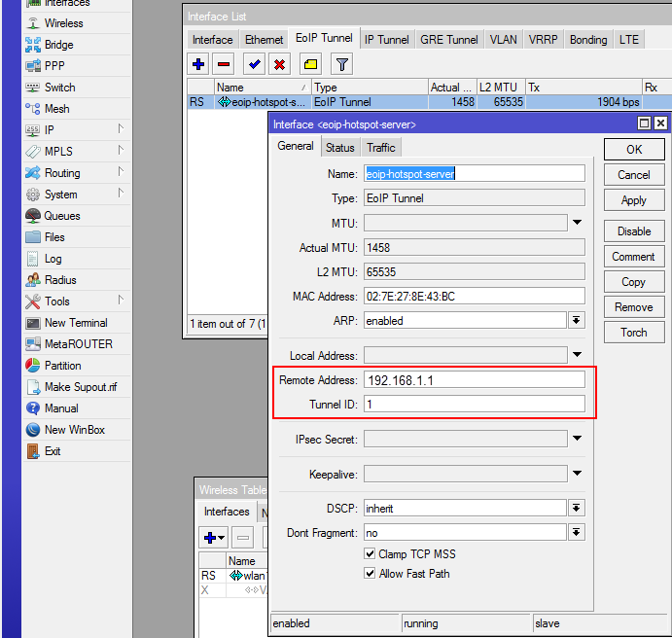The width and height of the screenshot is (672, 638).
Task: Toggle Clamp TCP MSS checkbox
Action: click(x=370, y=553)
